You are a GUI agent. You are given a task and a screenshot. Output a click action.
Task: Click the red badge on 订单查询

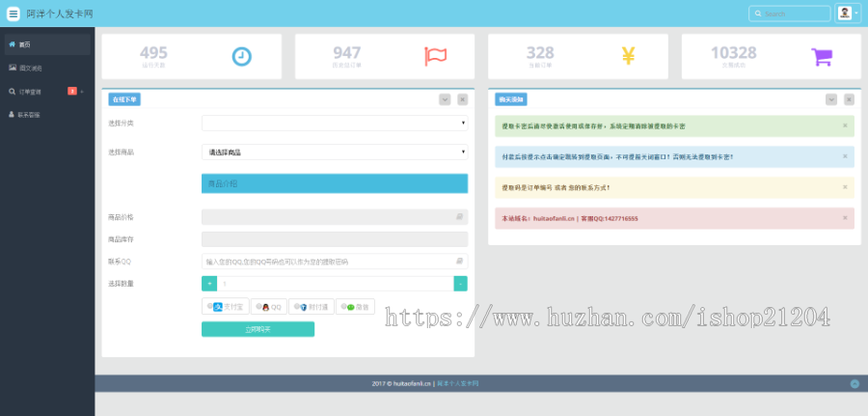[72, 91]
